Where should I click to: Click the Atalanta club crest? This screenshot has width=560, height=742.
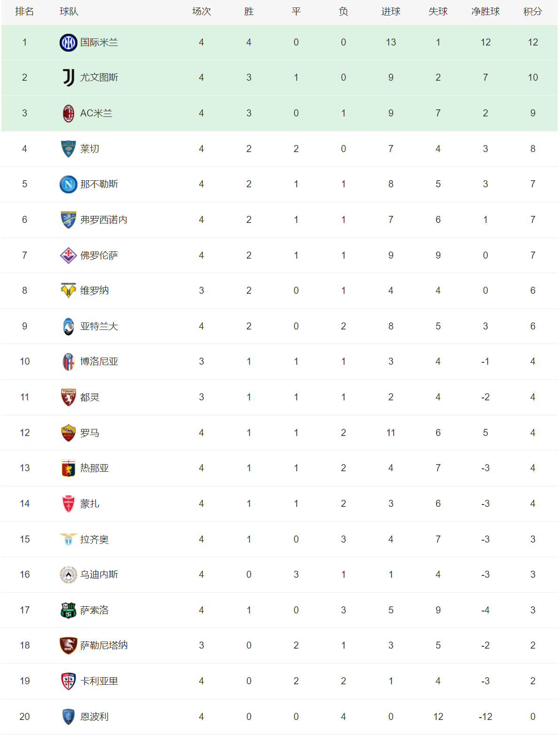[x=69, y=326]
